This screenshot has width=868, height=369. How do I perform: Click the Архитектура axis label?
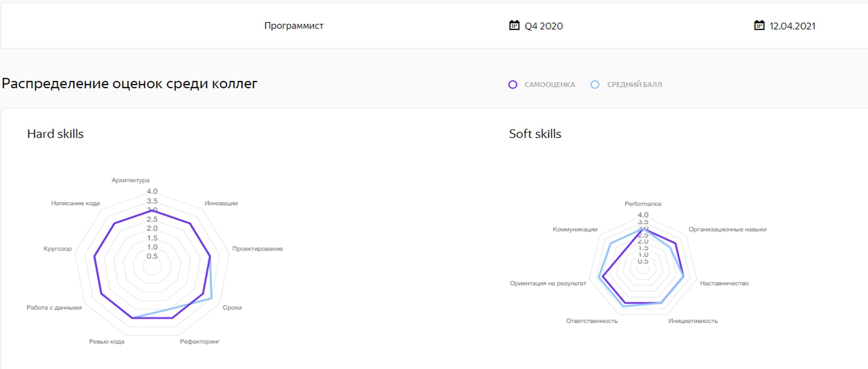click(130, 180)
